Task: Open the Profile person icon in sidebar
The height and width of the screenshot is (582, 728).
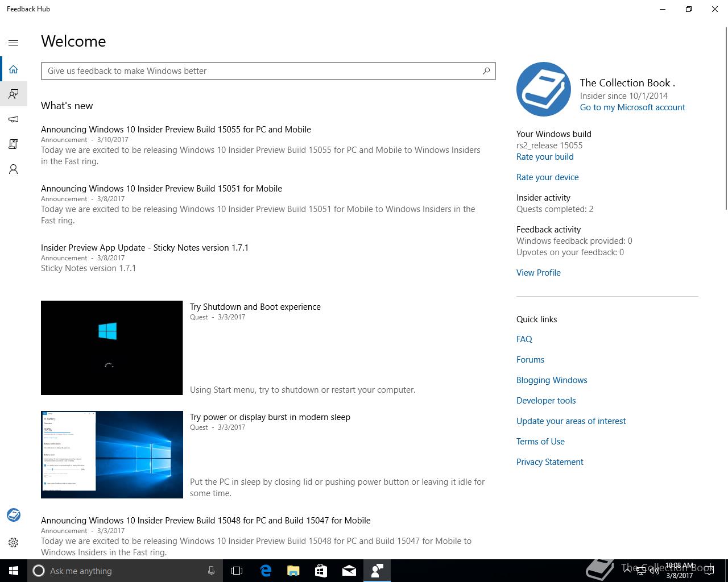Action: pyautogui.click(x=14, y=169)
